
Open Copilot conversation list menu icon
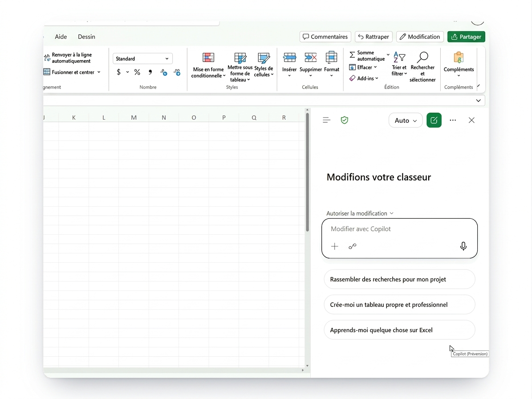coord(326,120)
